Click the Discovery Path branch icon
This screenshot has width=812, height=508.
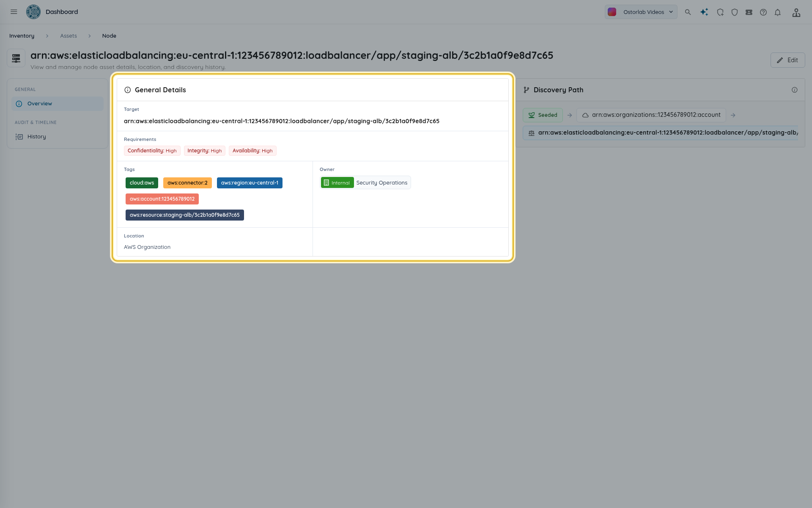click(x=527, y=90)
